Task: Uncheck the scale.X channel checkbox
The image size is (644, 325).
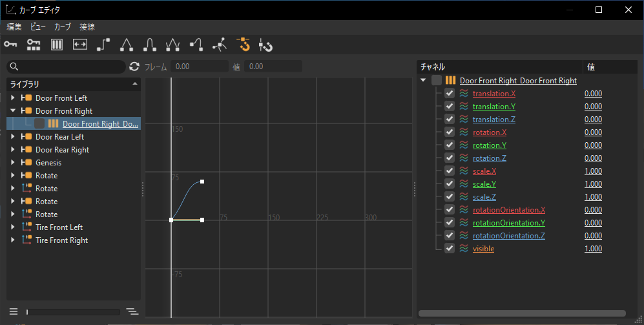Action: click(450, 171)
